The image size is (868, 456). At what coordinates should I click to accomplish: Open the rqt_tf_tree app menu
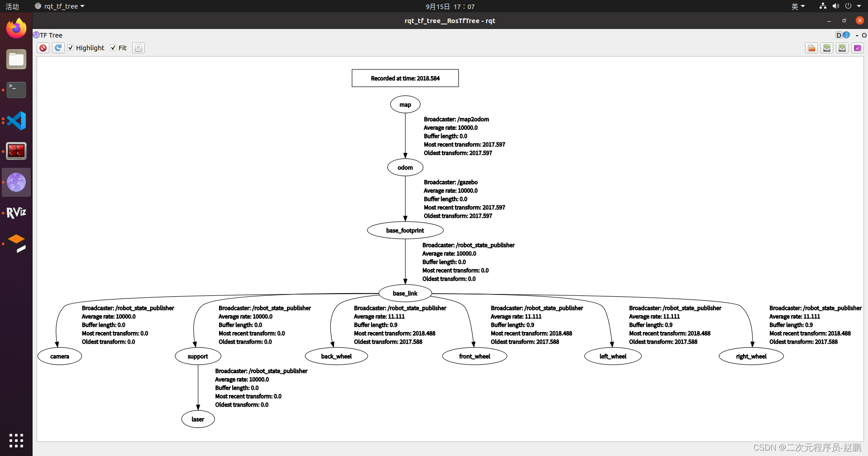60,6
